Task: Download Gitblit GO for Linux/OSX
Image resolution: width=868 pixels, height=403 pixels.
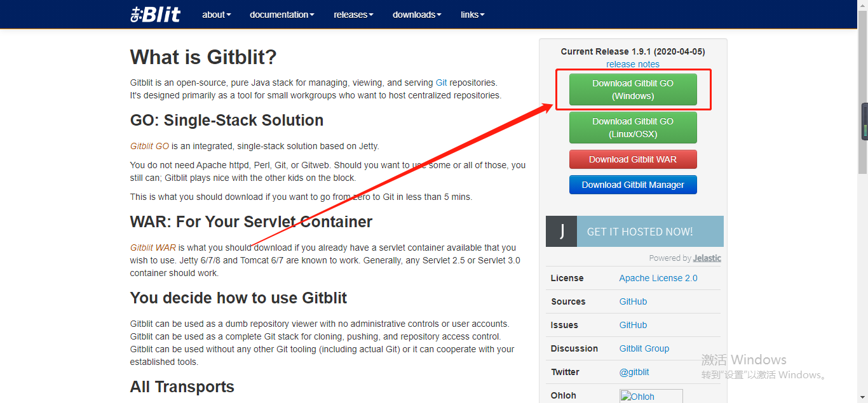Action: tap(633, 128)
